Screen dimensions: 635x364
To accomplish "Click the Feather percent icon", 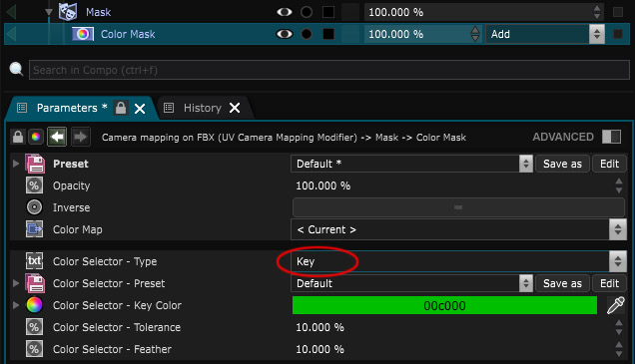I will pos(34,349).
